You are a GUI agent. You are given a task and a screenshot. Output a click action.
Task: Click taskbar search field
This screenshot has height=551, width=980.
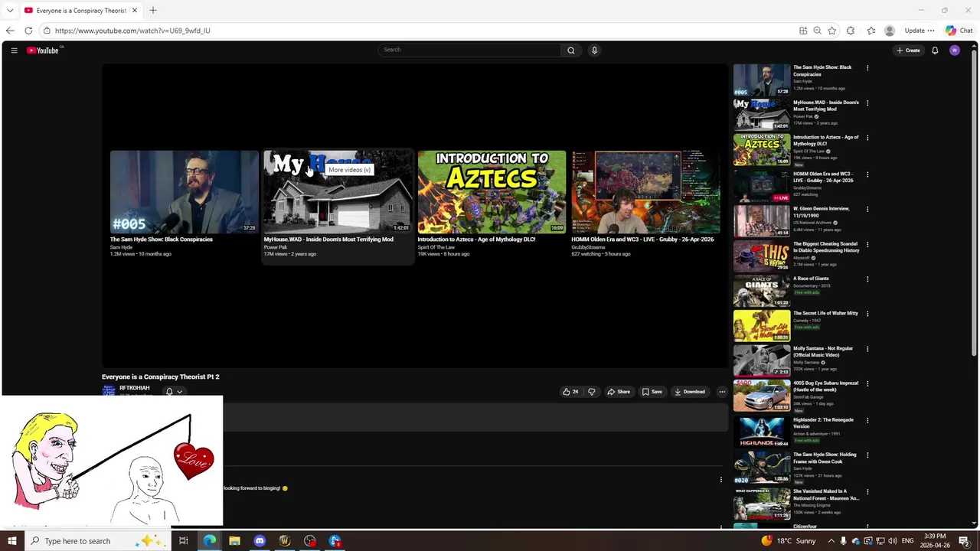pyautogui.click(x=97, y=541)
